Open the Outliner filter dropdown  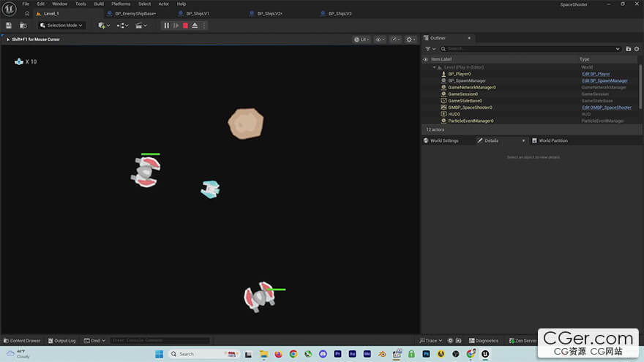430,49
